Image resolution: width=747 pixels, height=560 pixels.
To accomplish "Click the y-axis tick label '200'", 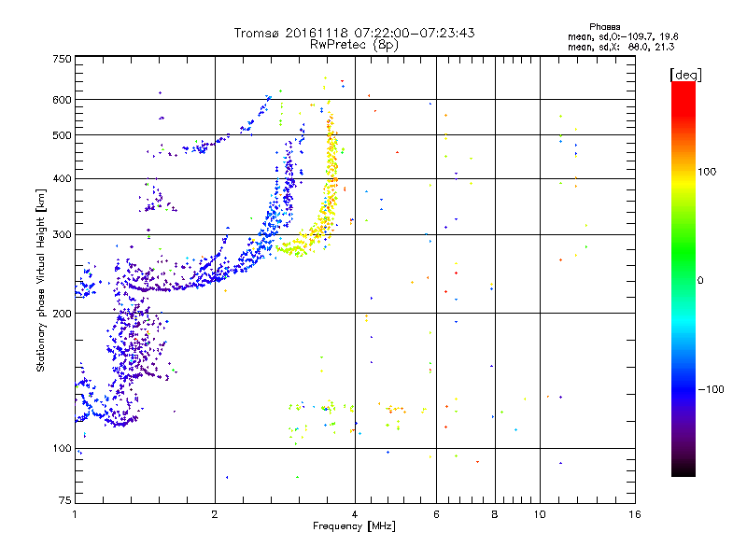I will tap(62, 314).
